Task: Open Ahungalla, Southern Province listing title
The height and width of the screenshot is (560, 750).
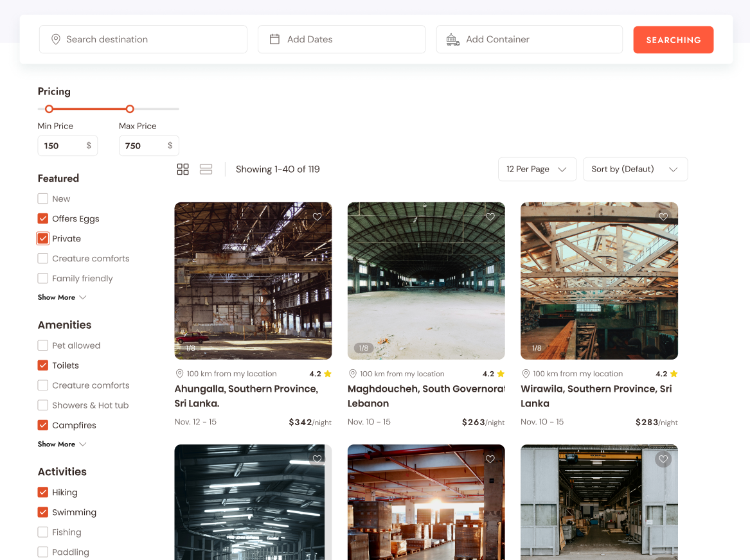Action: pos(246,396)
